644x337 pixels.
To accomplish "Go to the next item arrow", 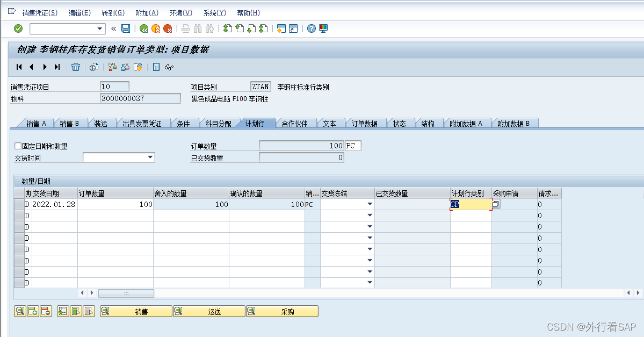I will tap(45, 67).
